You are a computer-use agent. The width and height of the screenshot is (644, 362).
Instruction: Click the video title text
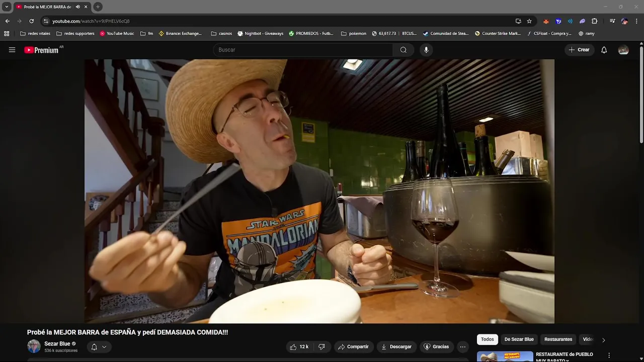click(127, 332)
